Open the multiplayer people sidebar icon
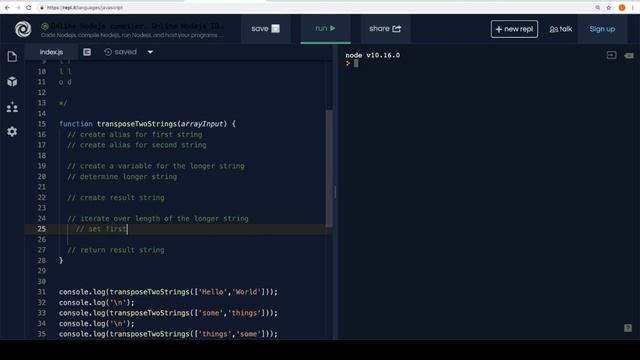This screenshot has width=640, height=360. pyautogui.click(x=12, y=107)
